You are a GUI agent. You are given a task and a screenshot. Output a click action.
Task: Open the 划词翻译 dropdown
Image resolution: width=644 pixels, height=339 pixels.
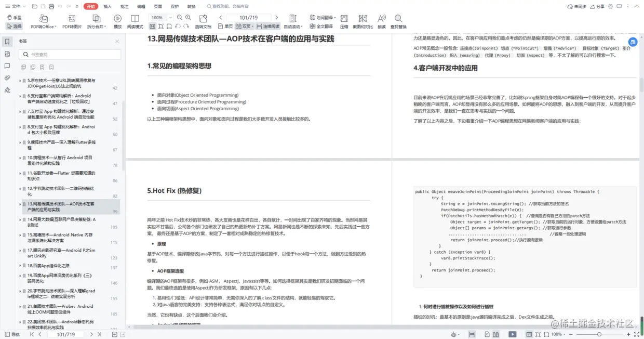pyautogui.click(x=323, y=17)
